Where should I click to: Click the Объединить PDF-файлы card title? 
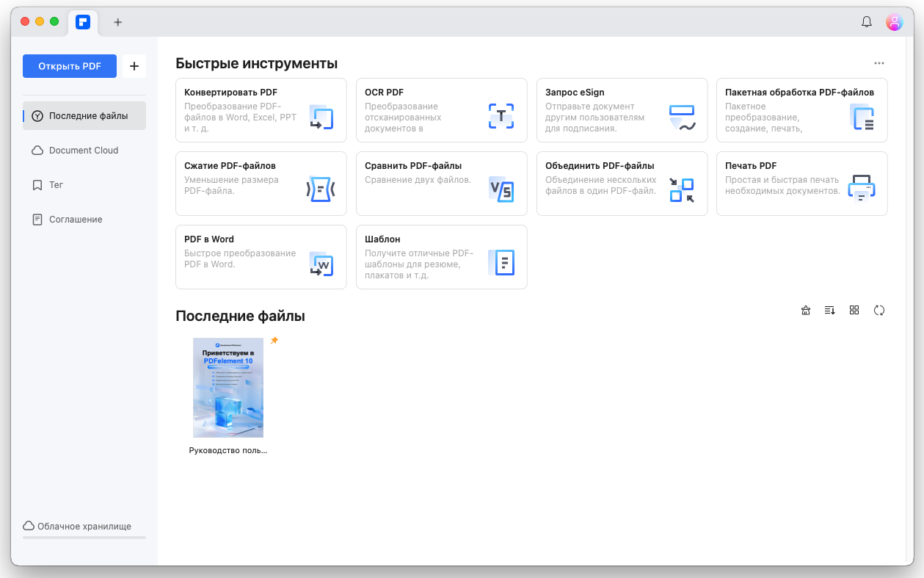click(x=600, y=166)
